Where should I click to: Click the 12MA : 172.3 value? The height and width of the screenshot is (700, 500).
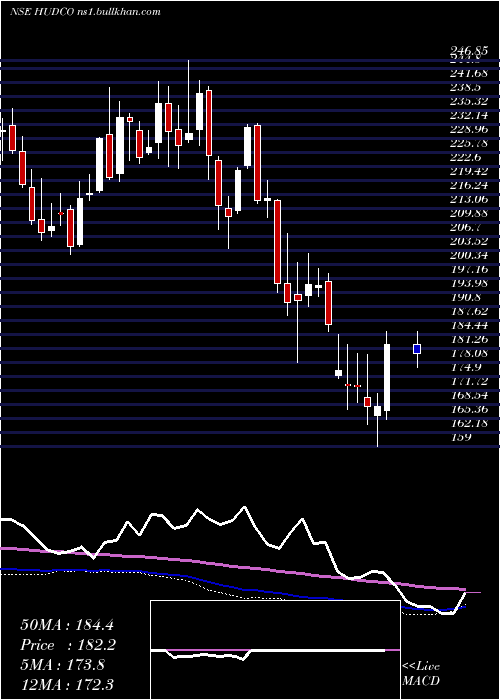(67, 684)
